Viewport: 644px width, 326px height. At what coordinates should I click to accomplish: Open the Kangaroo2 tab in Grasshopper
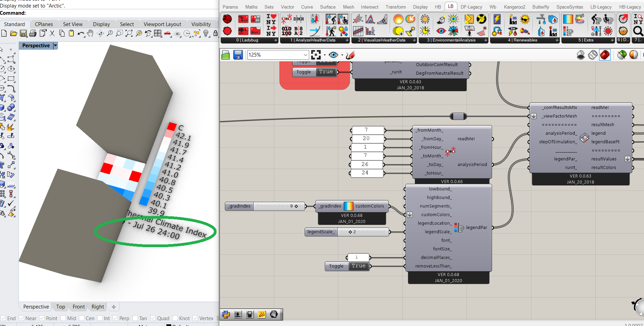[x=514, y=7]
